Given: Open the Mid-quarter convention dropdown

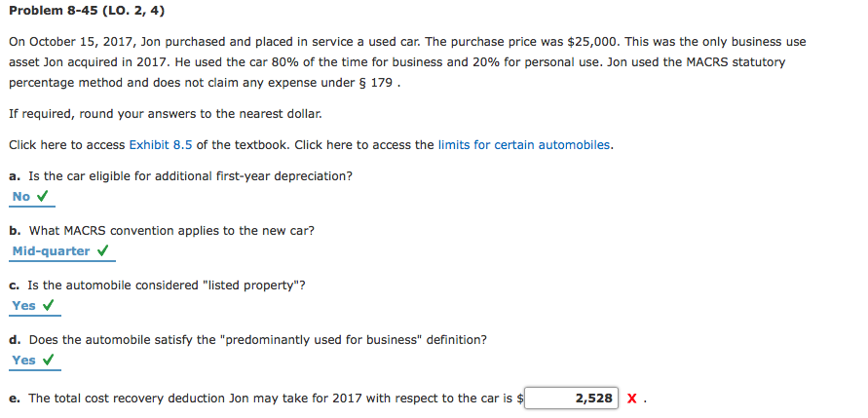Looking at the screenshot, I should [51, 251].
